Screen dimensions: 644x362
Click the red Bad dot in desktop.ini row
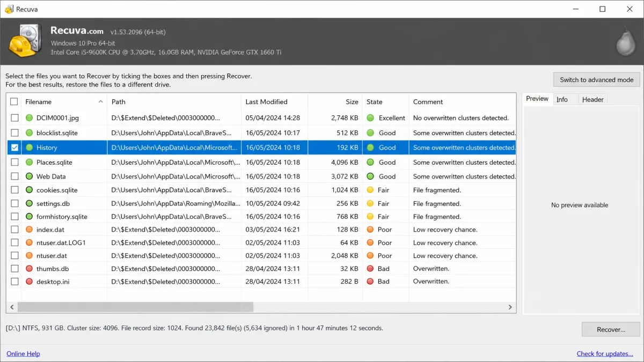tap(370, 282)
